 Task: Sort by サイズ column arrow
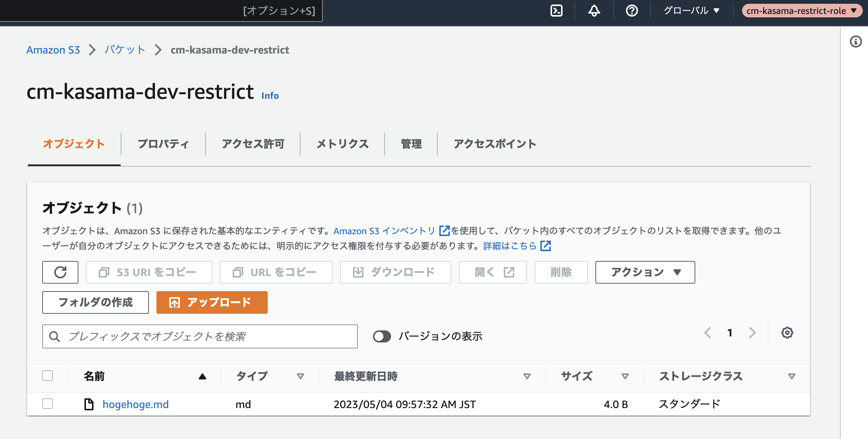[625, 376]
